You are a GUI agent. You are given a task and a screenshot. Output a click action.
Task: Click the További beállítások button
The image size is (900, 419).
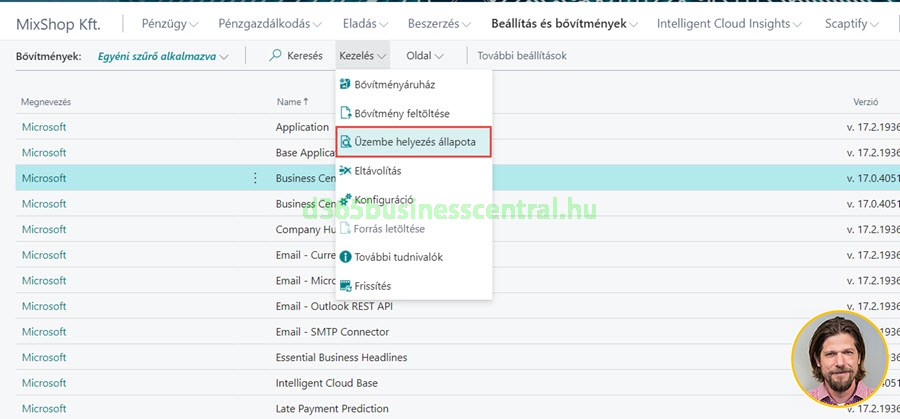point(522,56)
